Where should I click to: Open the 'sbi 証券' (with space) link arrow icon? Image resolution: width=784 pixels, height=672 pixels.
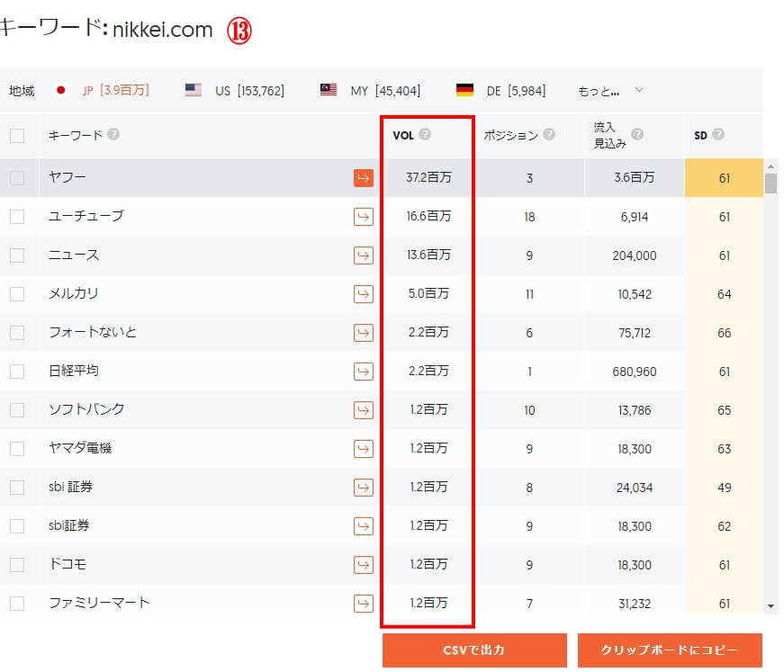coord(364,488)
